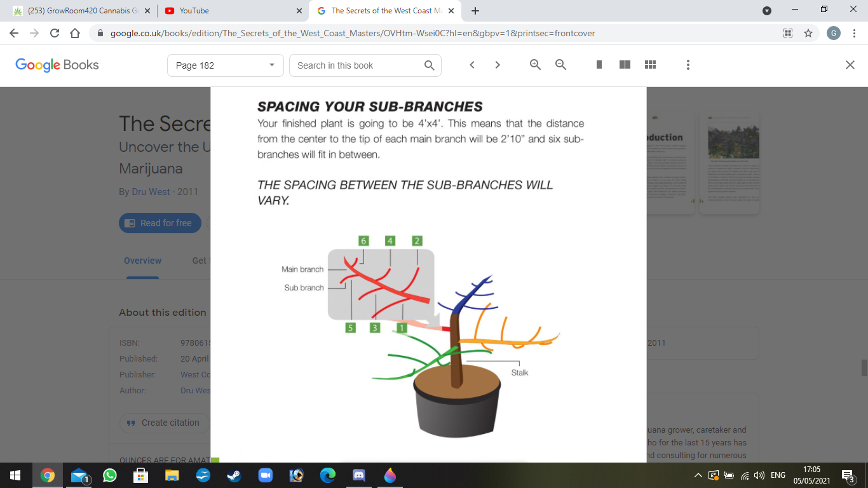Viewport: 868px width, 488px height.
Task: Open the Dru West author link
Action: coord(151,192)
